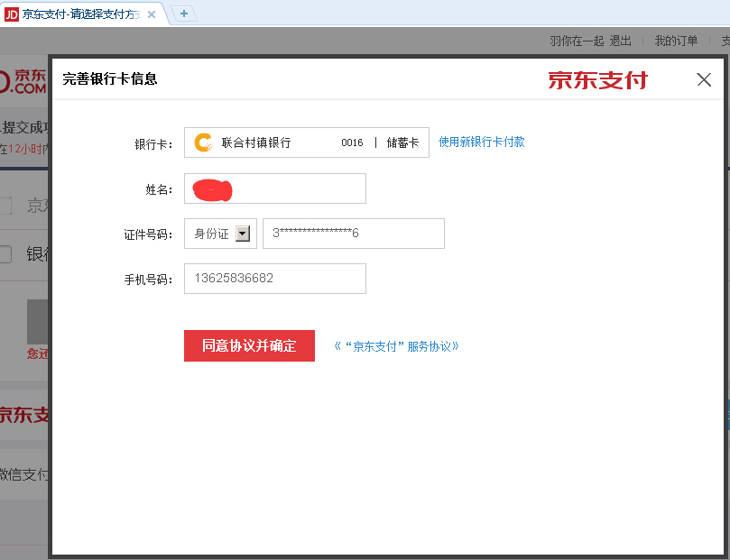Open a new browser tab

click(x=183, y=14)
